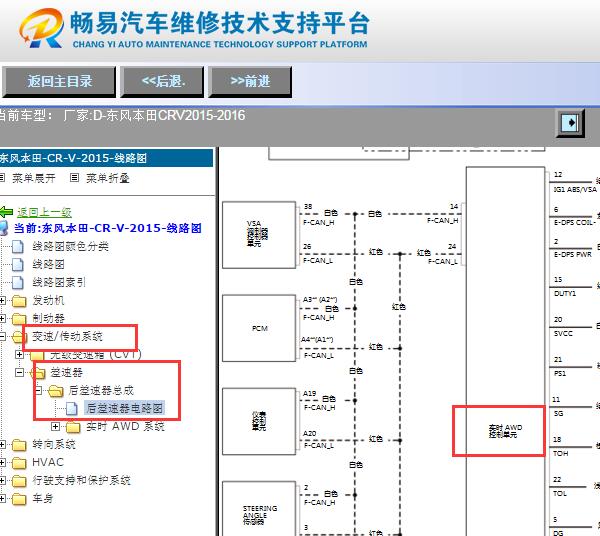The image size is (600, 536).
Task: Expand the 行驶支持和保护系统 node
Action: (x=2, y=480)
